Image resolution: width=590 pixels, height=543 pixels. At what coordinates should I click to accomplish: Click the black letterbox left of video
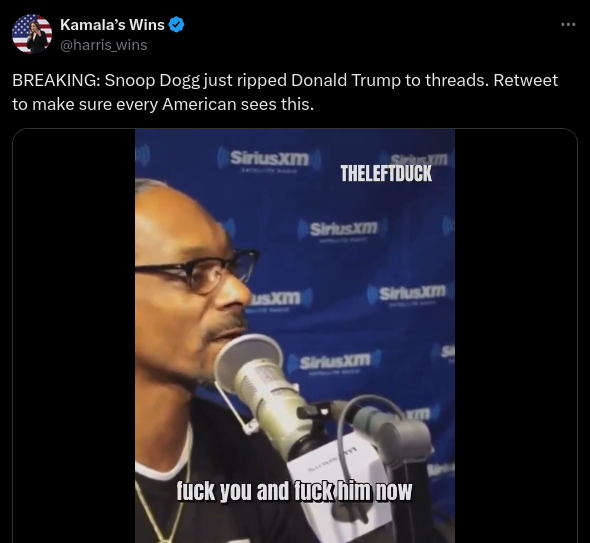(74, 336)
